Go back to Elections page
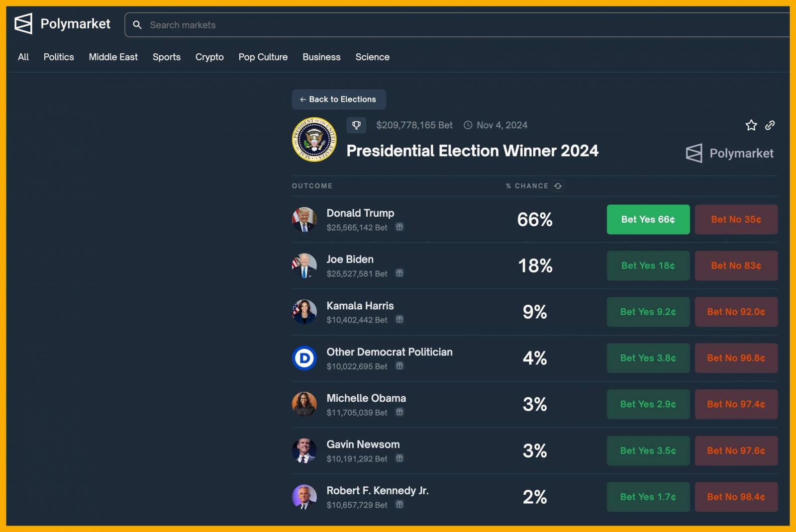 click(x=338, y=99)
